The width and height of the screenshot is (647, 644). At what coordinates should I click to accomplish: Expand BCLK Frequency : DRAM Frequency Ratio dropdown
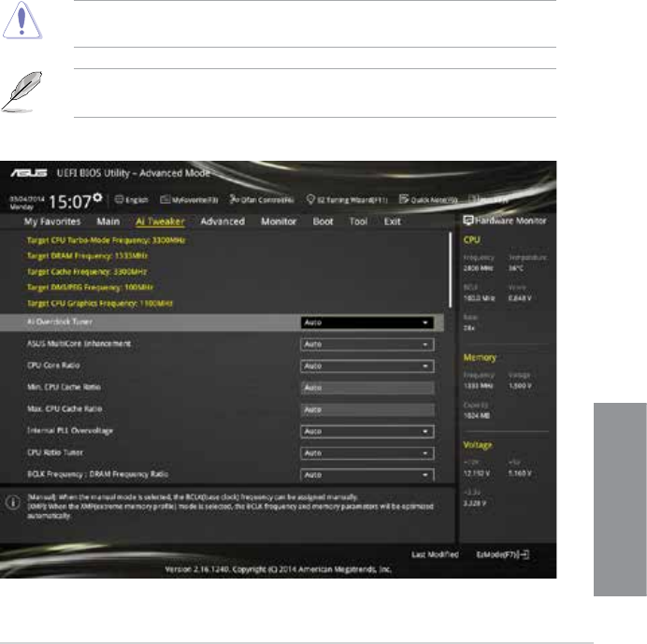[x=367, y=475]
